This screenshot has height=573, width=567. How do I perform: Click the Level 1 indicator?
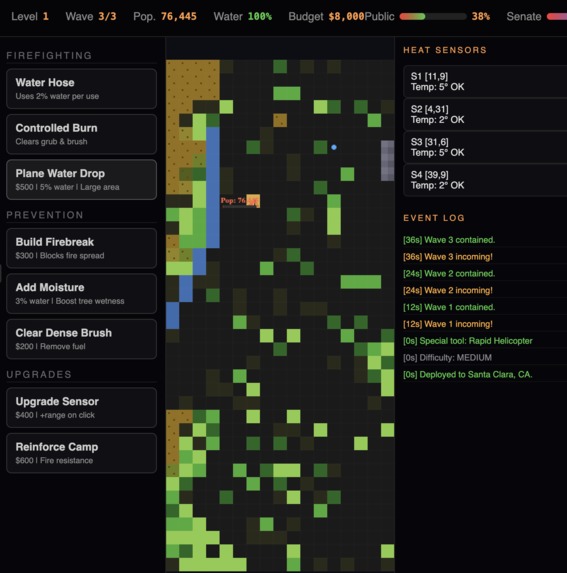(x=30, y=16)
